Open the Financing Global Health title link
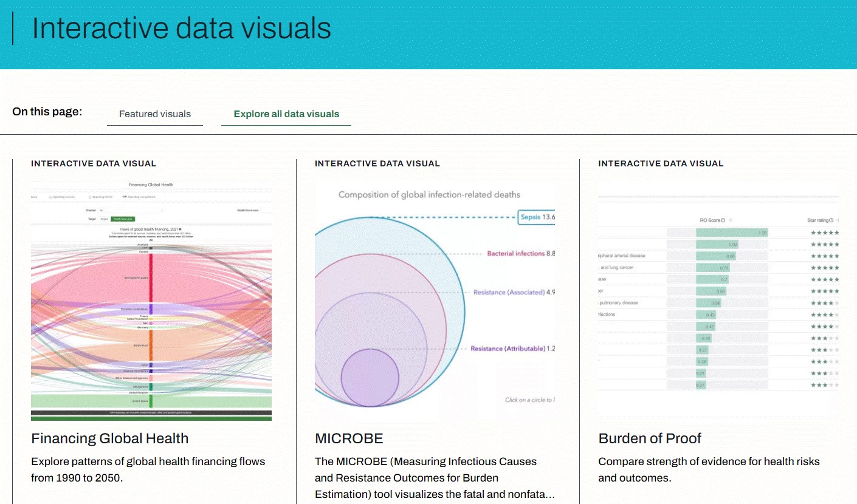Image resolution: width=857 pixels, height=504 pixels. pyautogui.click(x=109, y=438)
